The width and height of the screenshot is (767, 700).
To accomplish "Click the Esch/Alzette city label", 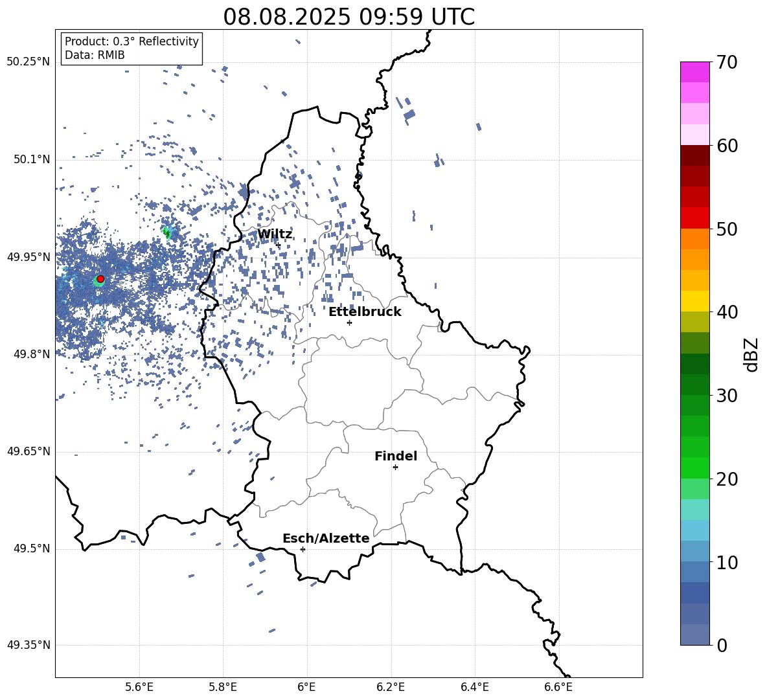I will 326,538.
